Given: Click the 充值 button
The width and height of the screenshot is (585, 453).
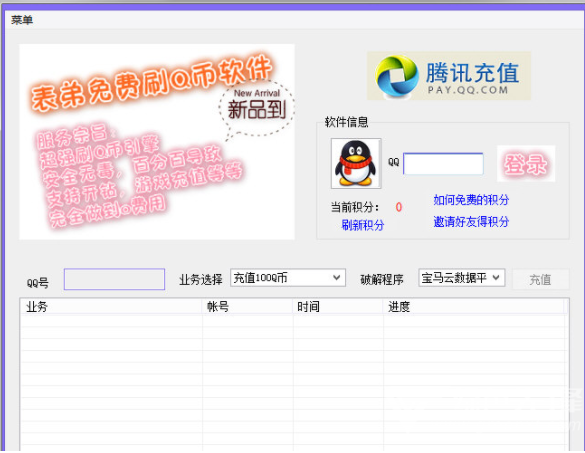Looking at the screenshot, I should (x=540, y=279).
